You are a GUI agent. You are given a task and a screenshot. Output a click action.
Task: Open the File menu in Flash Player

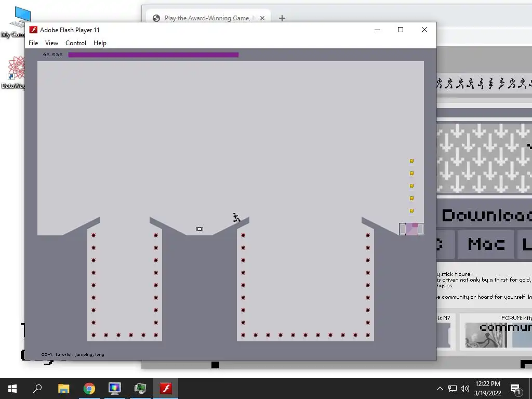33,43
